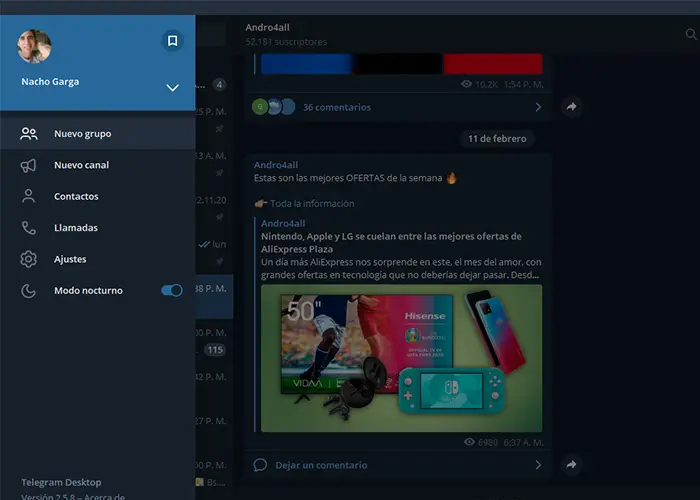The width and height of the screenshot is (700, 500).
Task: Expand the accounts list under Nacho Garga
Action: click(172, 88)
